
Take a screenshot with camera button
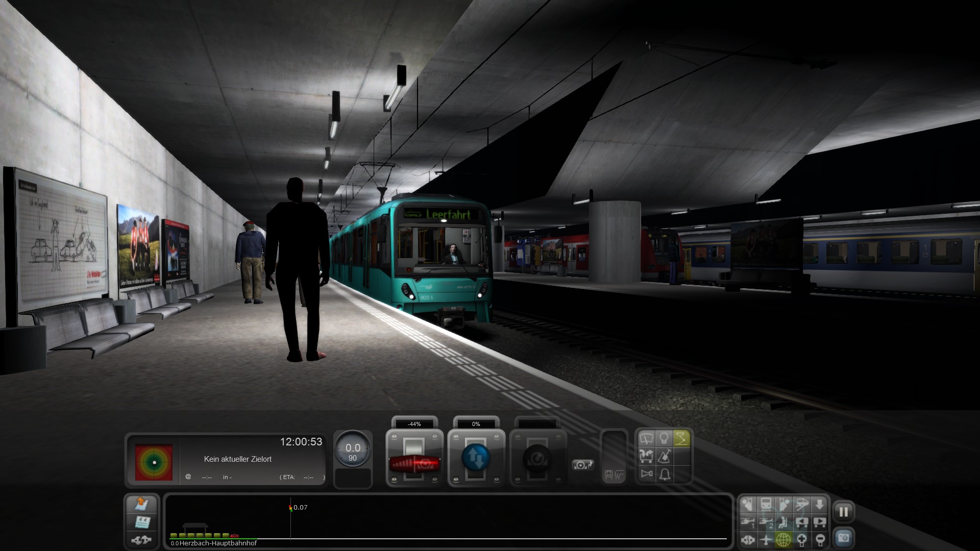(843, 538)
